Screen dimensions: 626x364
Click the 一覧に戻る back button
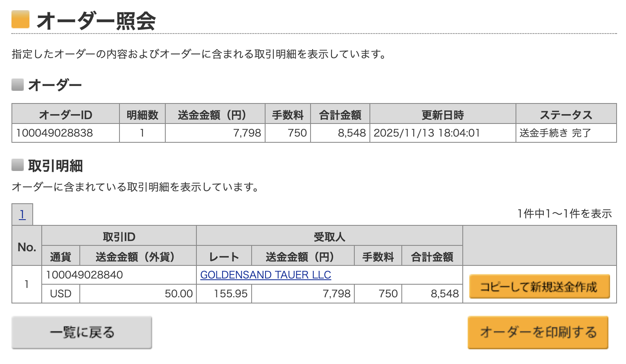pos(81,333)
